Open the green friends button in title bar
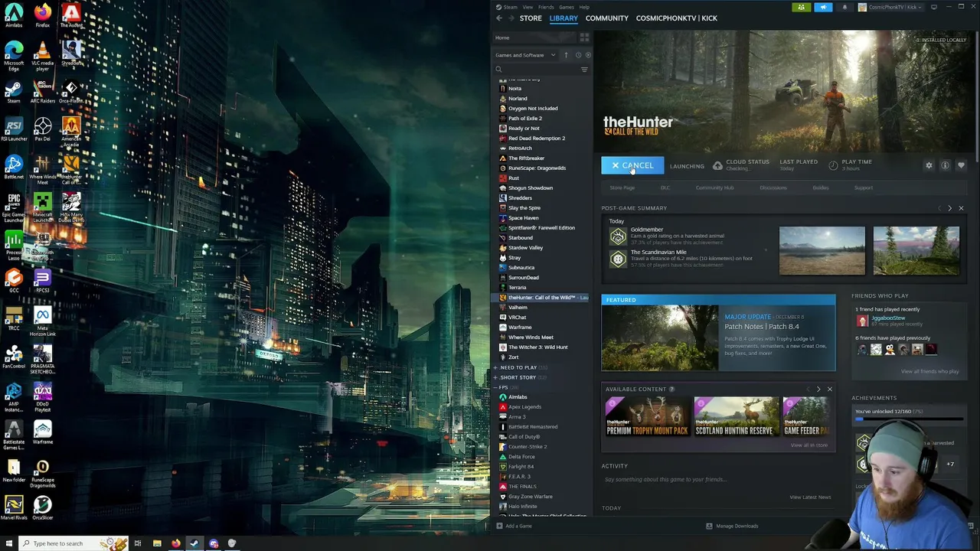 pos(801,7)
